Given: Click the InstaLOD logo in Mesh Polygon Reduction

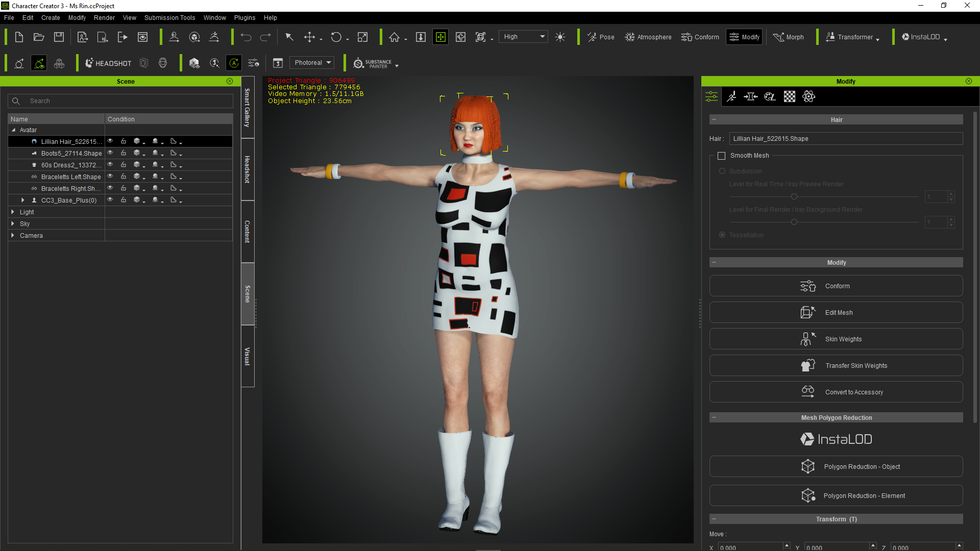Looking at the screenshot, I should (x=836, y=439).
